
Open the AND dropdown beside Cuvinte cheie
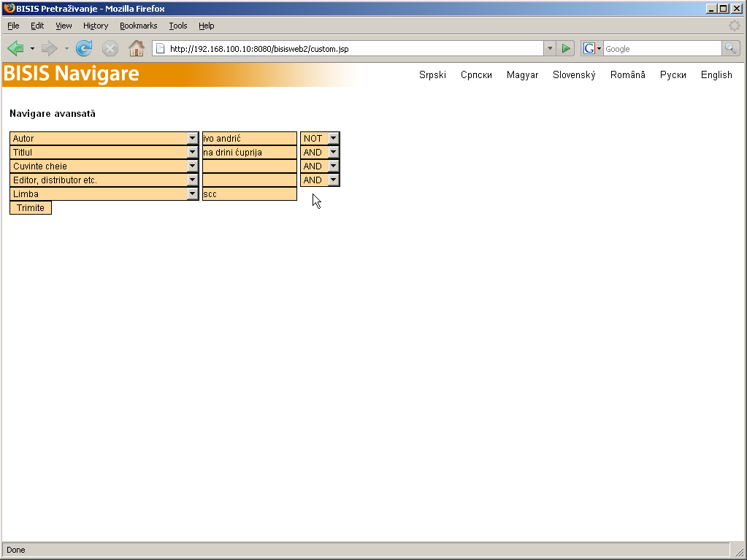pyautogui.click(x=320, y=166)
